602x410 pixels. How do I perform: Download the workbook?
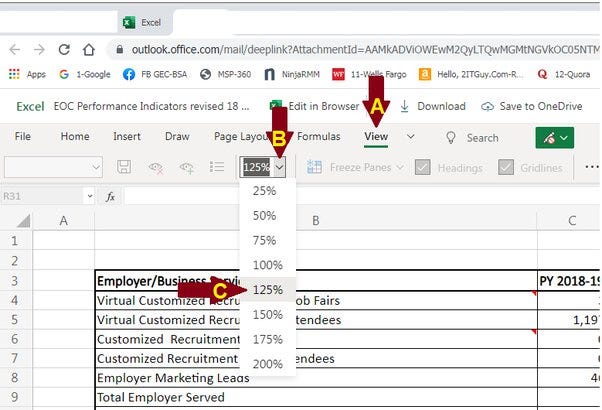pos(433,106)
